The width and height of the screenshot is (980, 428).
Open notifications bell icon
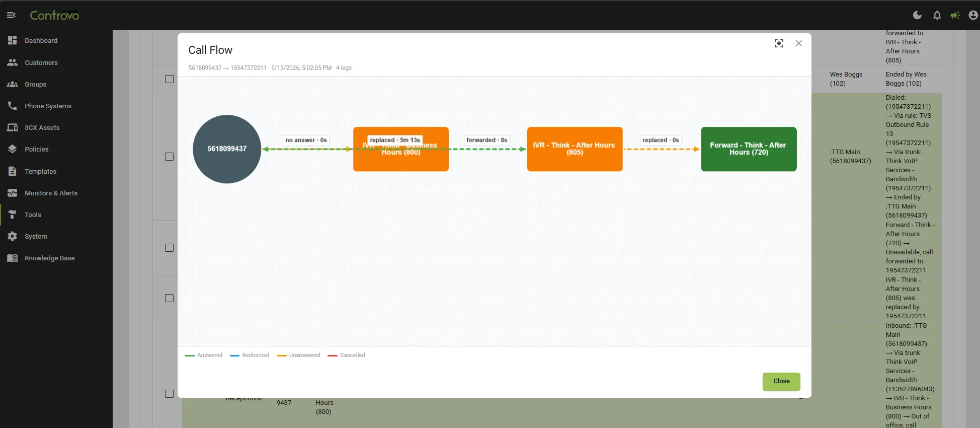(937, 16)
